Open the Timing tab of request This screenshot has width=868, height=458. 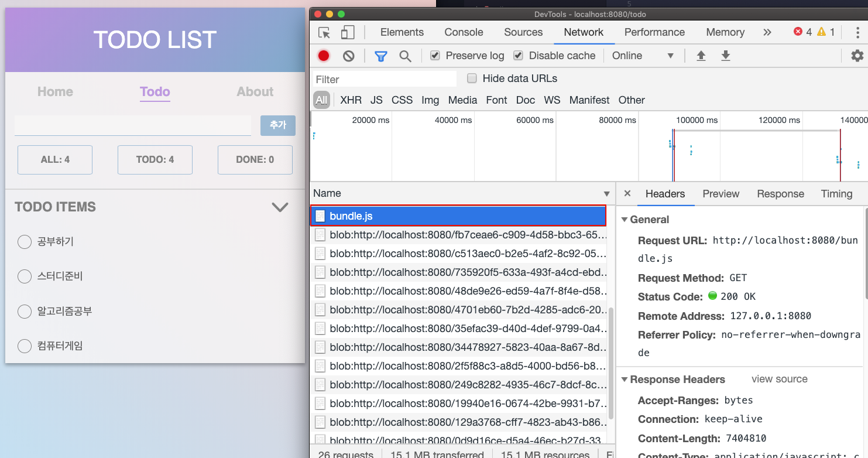(836, 194)
